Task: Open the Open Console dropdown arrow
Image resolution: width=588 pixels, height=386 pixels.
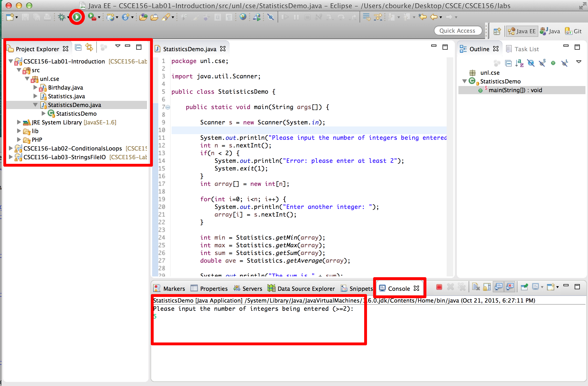Action: (557, 287)
